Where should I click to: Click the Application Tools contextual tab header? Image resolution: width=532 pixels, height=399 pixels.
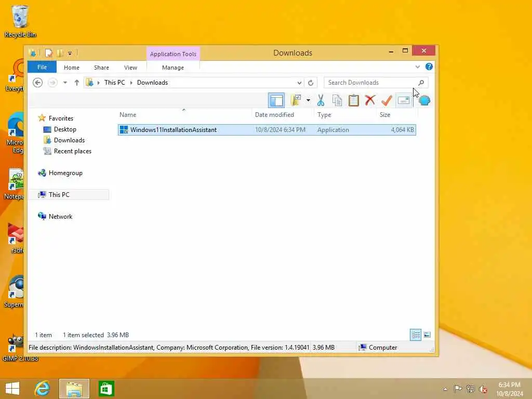[173, 54]
